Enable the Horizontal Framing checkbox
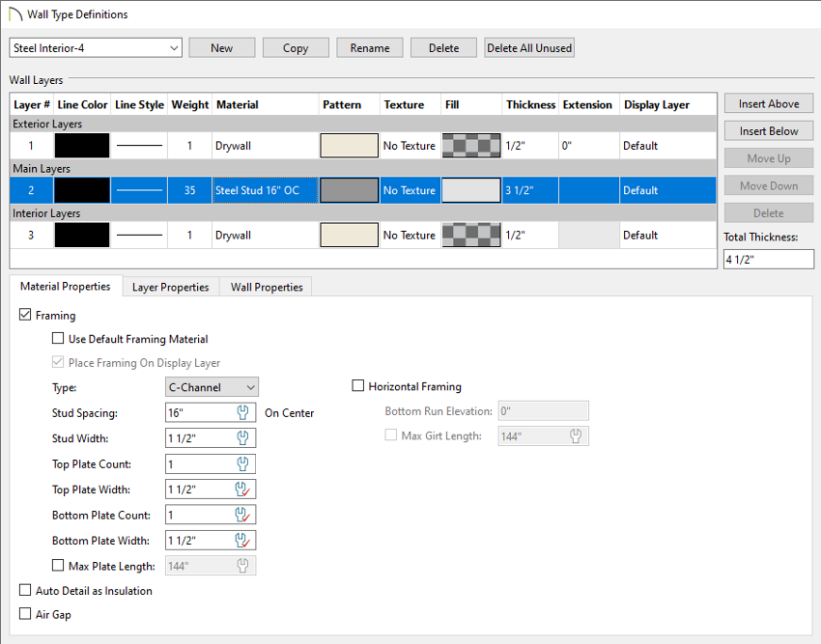 coord(357,386)
